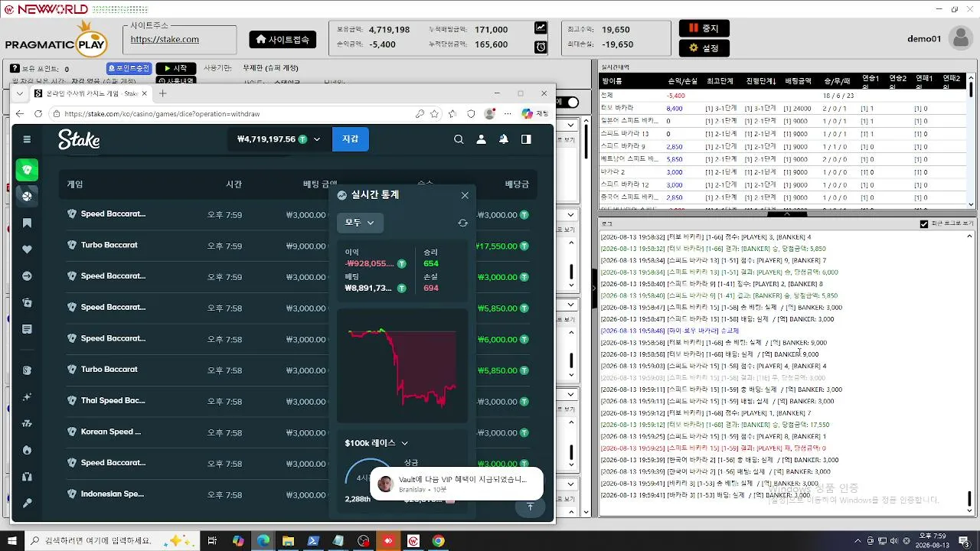Image resolution: width=980 pixels, height=551 pixels.
Task: Select the 바카라 2 row in 실시간내역
Action: 781,172
